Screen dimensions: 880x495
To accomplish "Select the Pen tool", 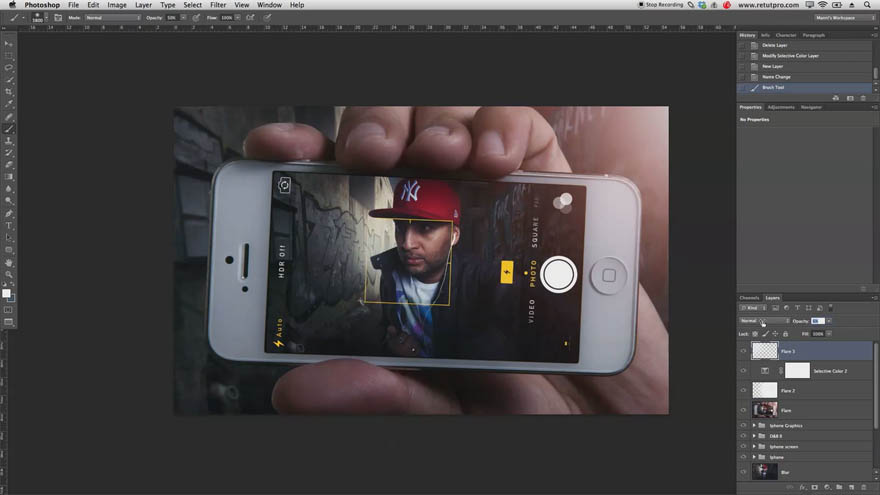I will click(8, 214).
